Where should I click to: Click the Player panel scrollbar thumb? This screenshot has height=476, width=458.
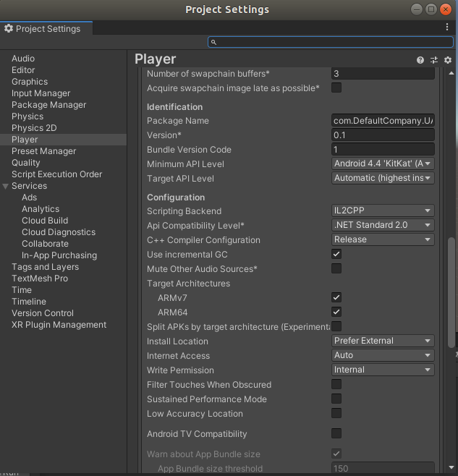[451, 293]
